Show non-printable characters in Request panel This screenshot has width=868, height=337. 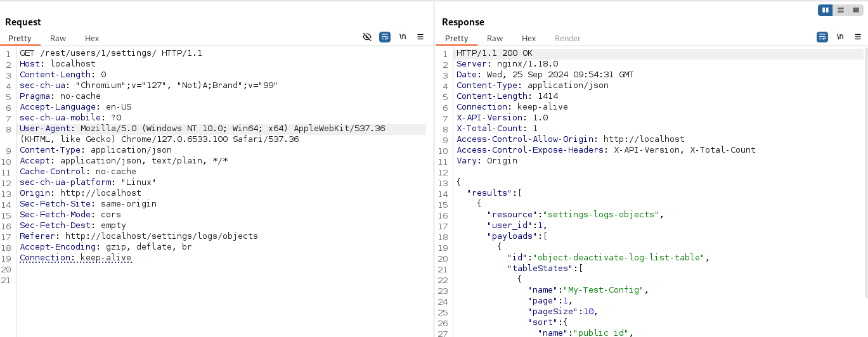(403, 37)
